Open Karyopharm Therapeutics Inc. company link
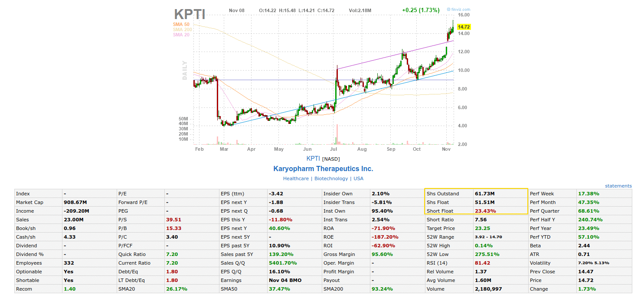Screen dimensions: 644x298 point(323,169)
